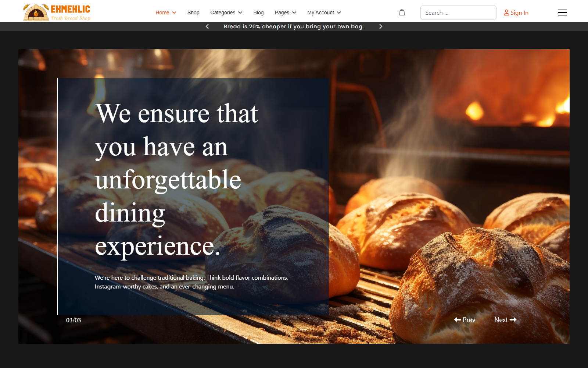Click the Sign In link
This screenshot has width=588, height=368.
click(x=519, y=13)
